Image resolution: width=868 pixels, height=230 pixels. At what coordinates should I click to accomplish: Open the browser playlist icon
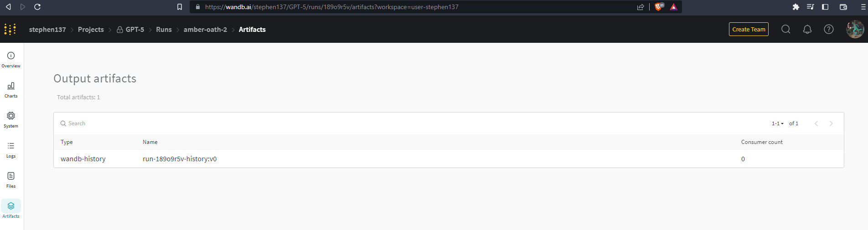click(810, 7)
